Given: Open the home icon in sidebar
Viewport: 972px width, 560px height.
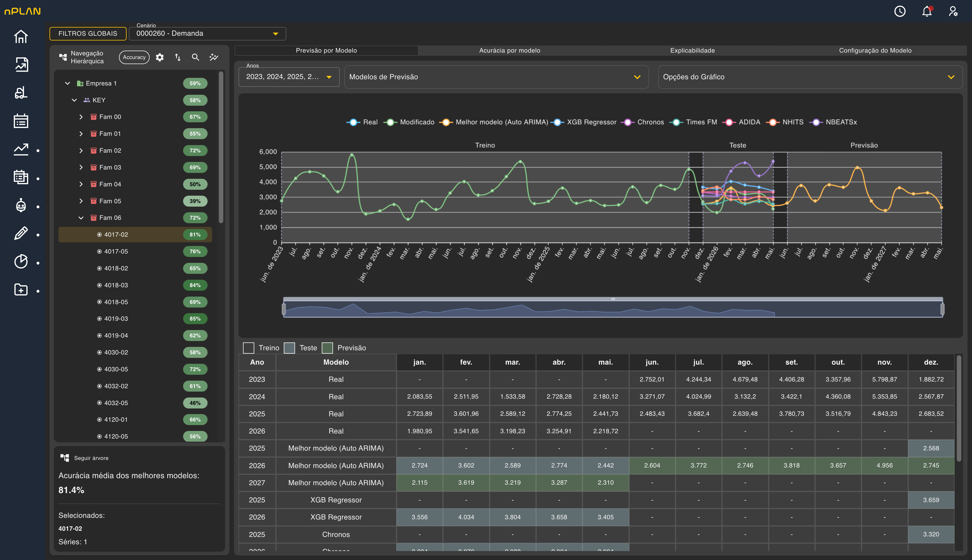Looking at the screenshot, I should point(21,37).
